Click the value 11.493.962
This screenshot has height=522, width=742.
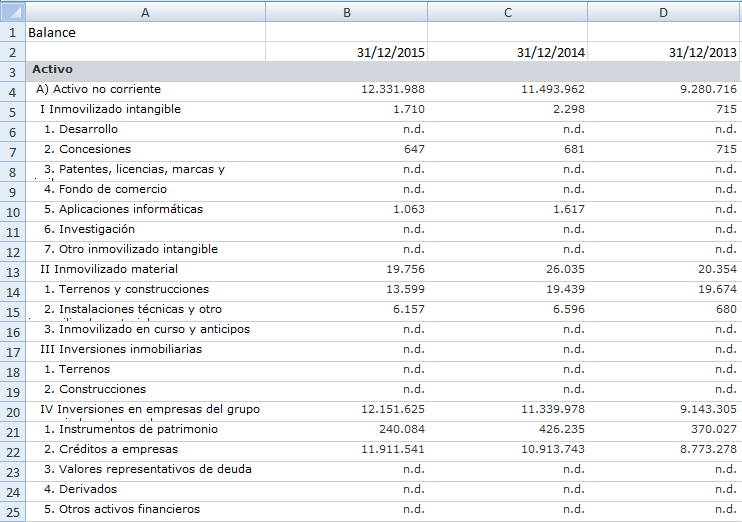[553, 89]
